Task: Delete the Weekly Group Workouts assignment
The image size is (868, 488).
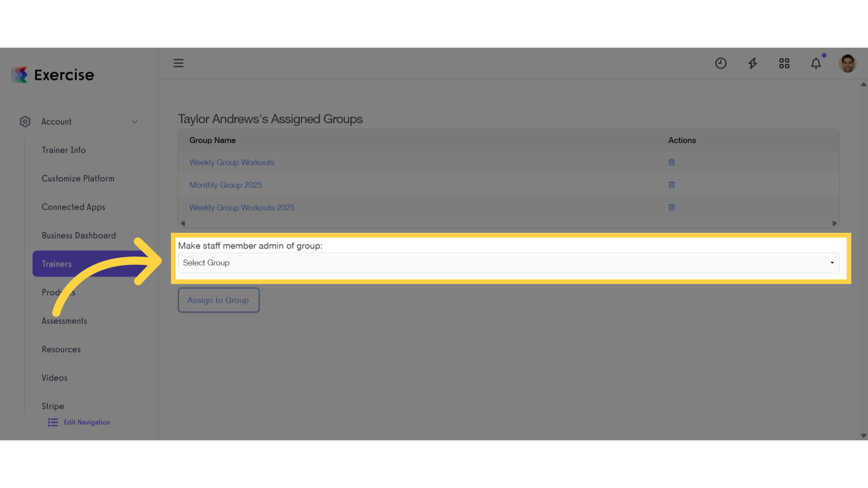Action: (x=672, y=162)
